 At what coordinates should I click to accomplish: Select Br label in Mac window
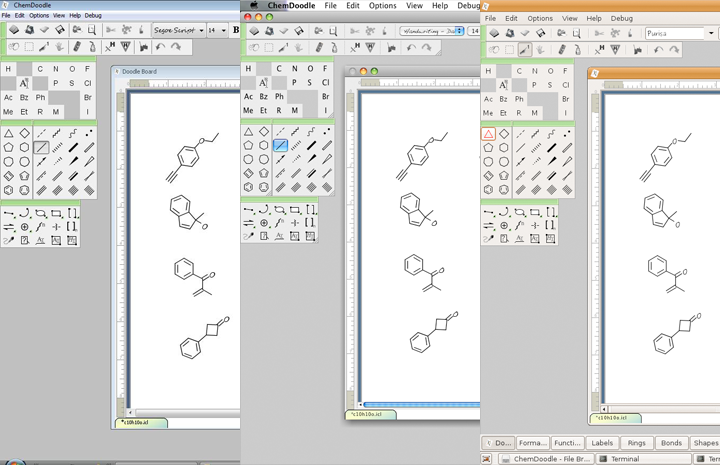click(x=326, y=96)
